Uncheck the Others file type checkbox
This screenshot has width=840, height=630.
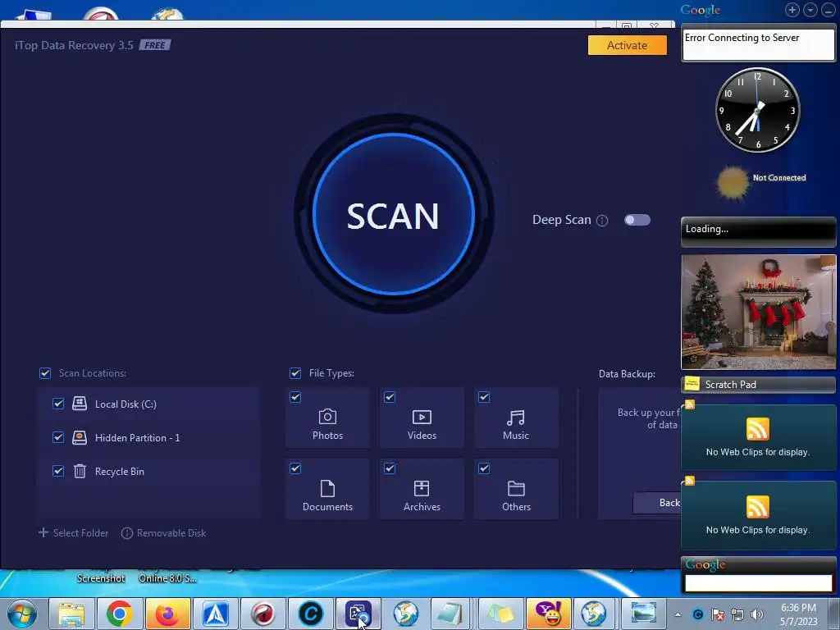click(484, 468)
